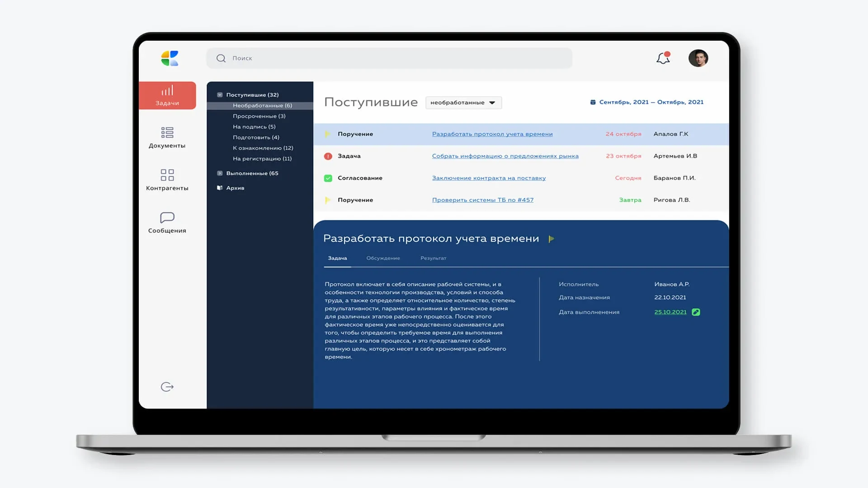
Task: Open the Сообщения section
Action: pyautogui.click(x=167, y=223)
